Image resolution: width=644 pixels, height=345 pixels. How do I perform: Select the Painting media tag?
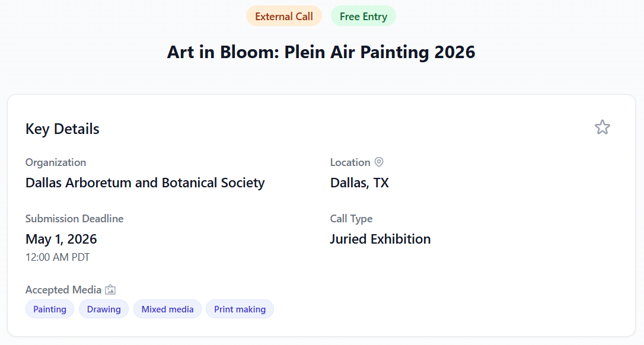50,309
